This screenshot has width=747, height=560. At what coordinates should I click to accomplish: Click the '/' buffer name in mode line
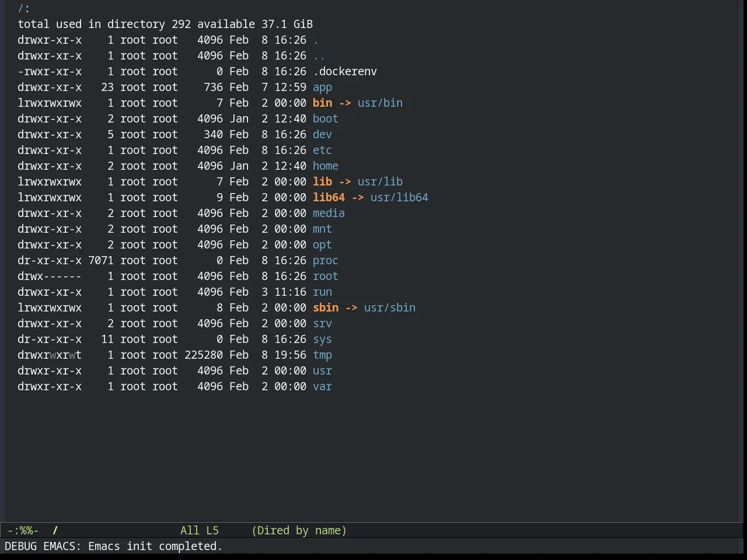coord(55,531)
